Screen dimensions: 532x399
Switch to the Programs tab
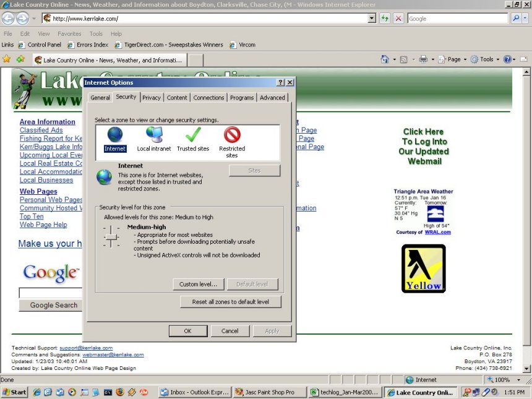pyautogui.click(x=242, y=98)
